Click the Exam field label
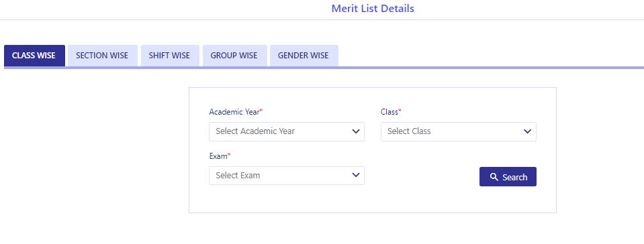Viewport: 644px width, 244px height. coord(218,156)
